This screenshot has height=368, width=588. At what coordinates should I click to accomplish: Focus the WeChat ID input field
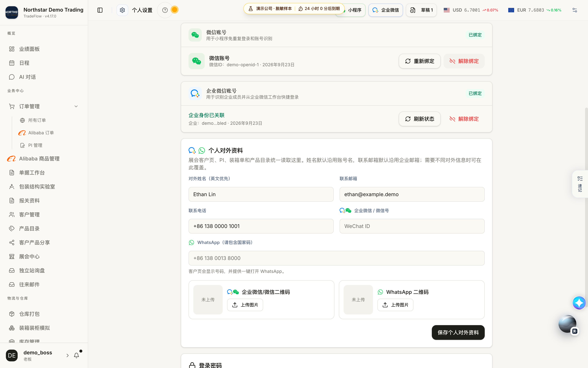(x=412, y=226)
